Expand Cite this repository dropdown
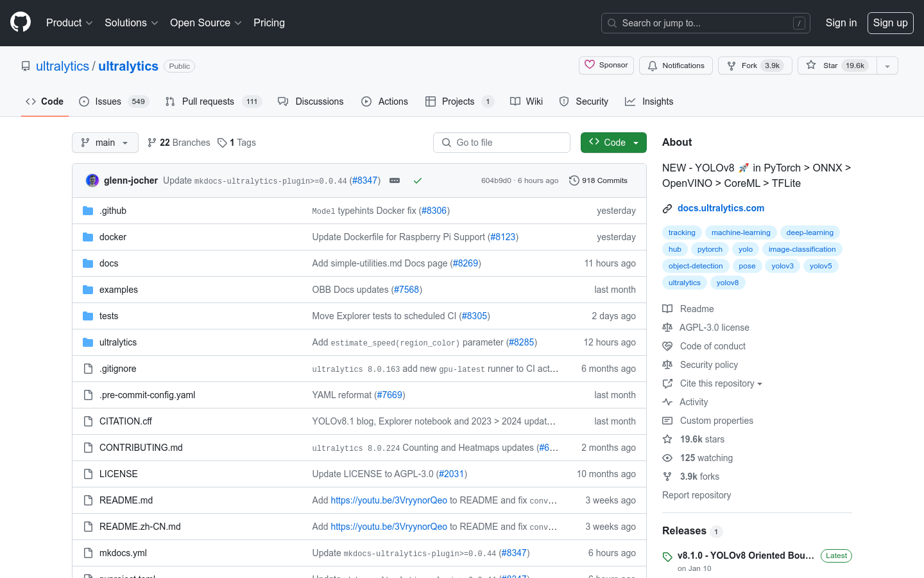This screenshot has width=924, height=578. click(x=721, y=383)
